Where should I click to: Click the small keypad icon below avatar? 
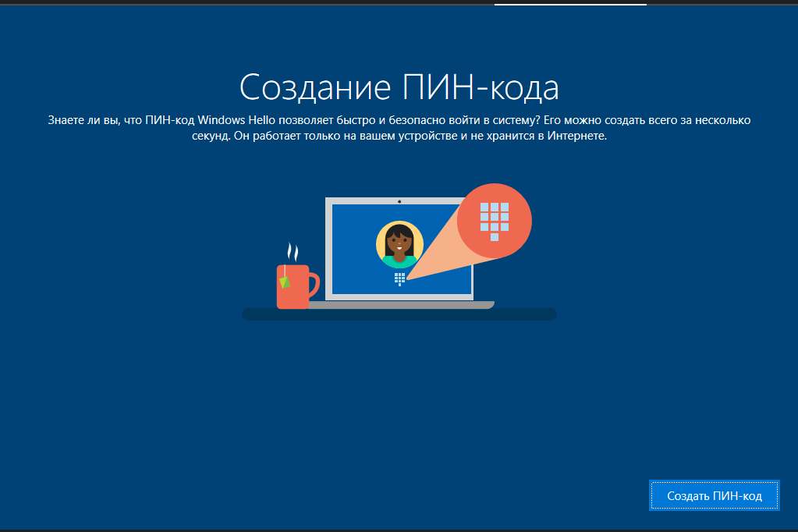[x=399, y=279]
